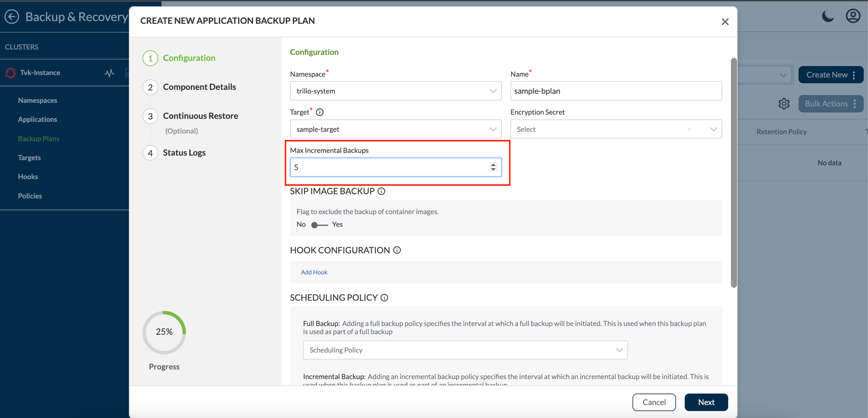868x418 pixels.
Task: Open the user profile icon
Action: click(853, 16)
